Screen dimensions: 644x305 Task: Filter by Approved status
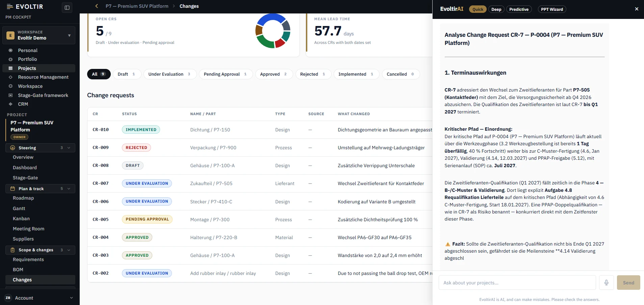(274, 74)
